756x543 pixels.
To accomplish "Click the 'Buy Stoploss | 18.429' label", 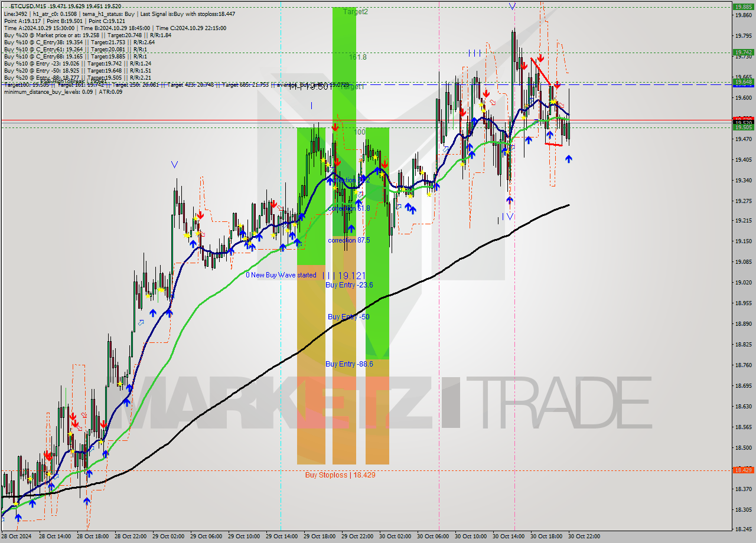I will pos(340,475).
